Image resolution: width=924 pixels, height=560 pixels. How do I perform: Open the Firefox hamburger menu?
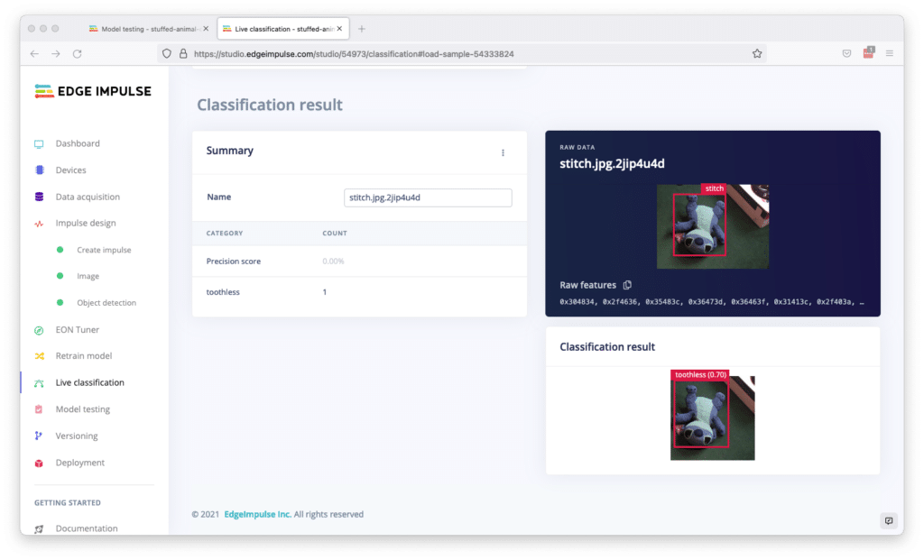click(x=890, y=53)
